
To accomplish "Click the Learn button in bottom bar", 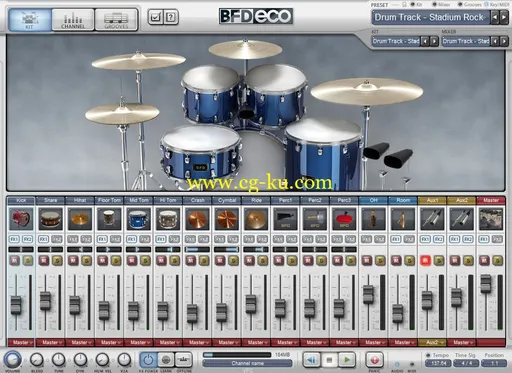I will (166, 360).
